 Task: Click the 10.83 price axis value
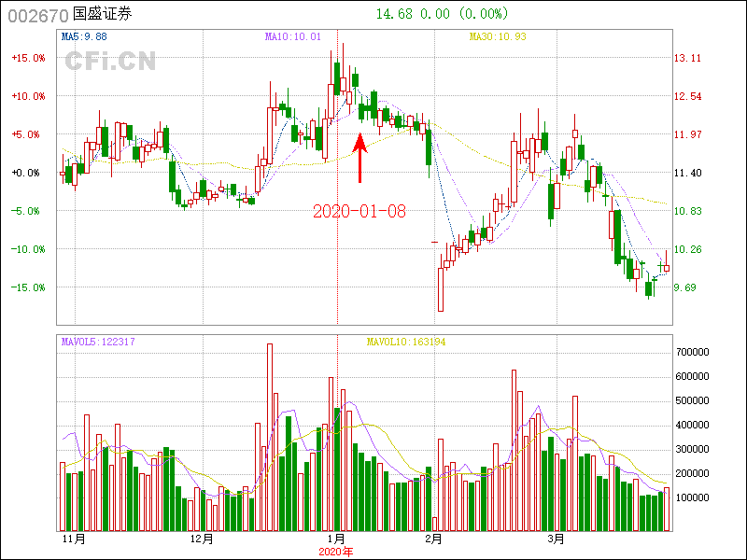[687, 211]
